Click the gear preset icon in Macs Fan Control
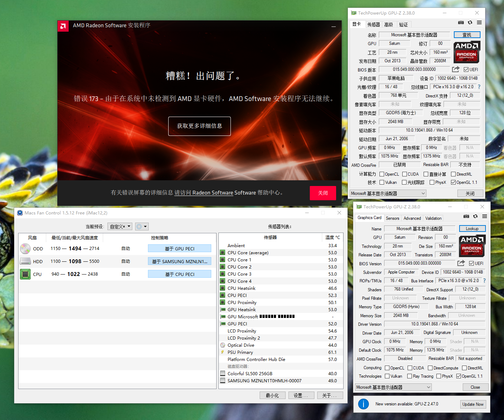The height and width of the screenshot is (420, 504). 141,227
